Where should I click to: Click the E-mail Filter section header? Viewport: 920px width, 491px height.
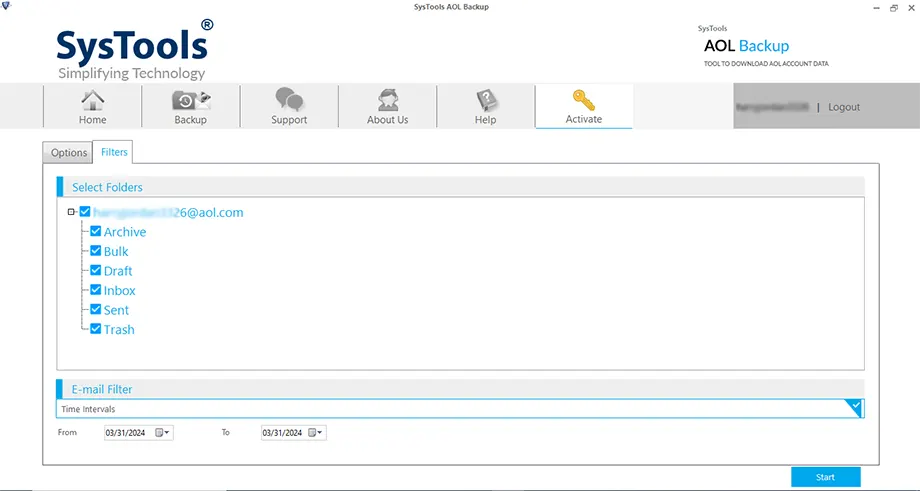click(x=460, y=389)
